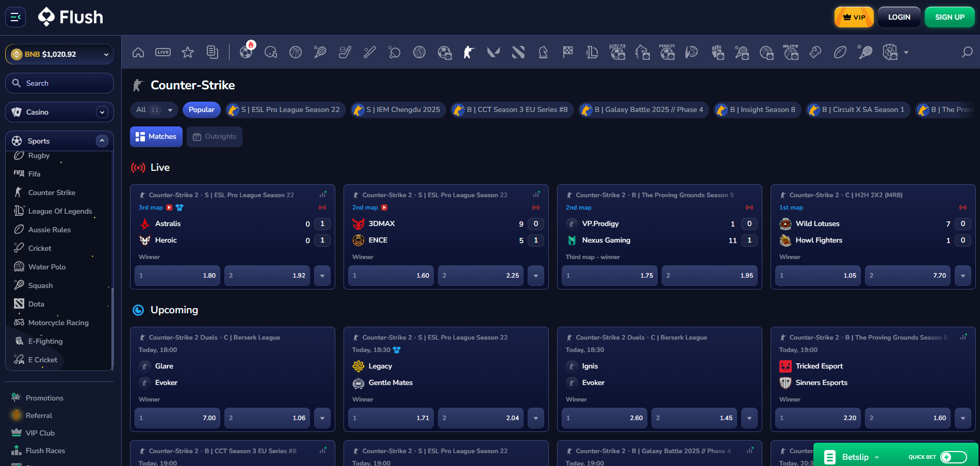Viewport: 980px width, 466px height.
Task: Select the Baseball bat icon
Action: [370, 52]
